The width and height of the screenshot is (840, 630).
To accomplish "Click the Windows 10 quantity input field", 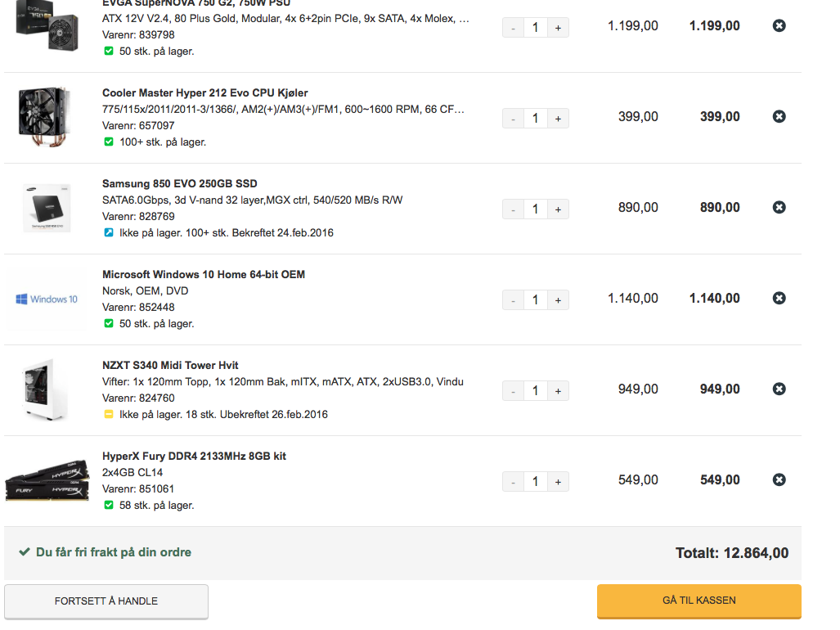I will pos(536,300).
